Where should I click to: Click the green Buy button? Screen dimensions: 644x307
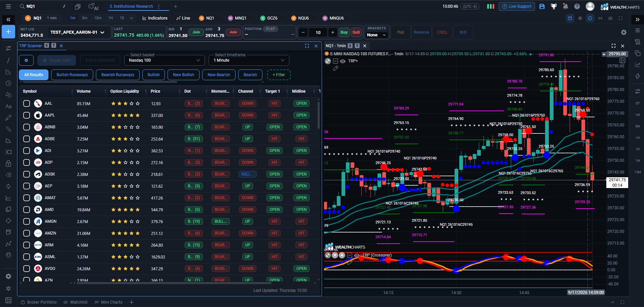click(344, 32)
